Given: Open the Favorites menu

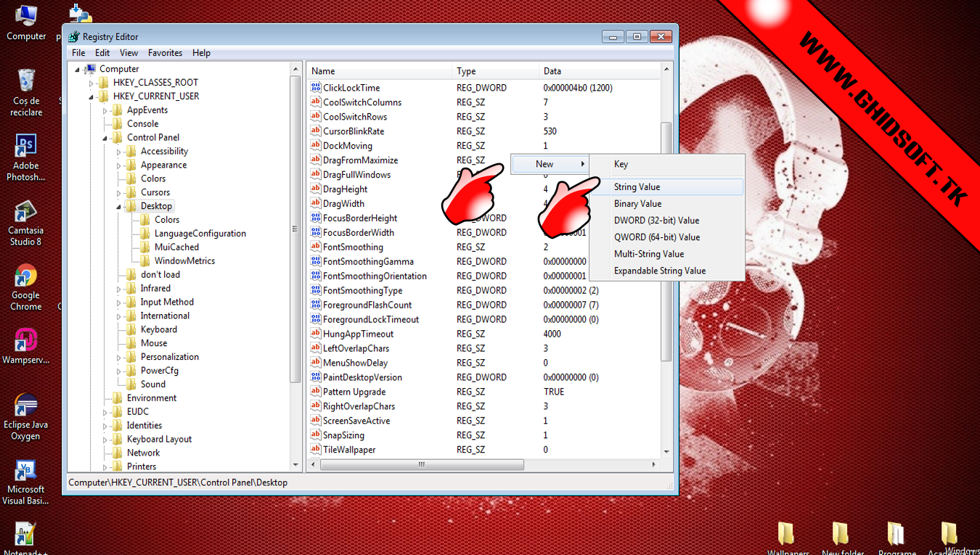Looking at the screenshot, I should [x=165, y=52].
